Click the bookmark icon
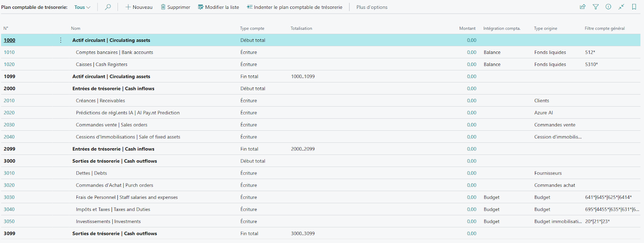The width and height of the screenshot is (644, 243). (x=634, y=7)
